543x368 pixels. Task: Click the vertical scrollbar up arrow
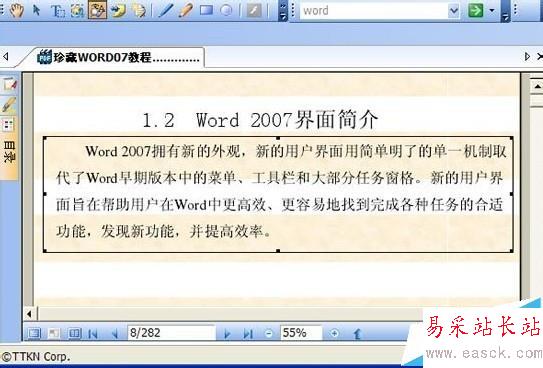(x=537, y=87)
